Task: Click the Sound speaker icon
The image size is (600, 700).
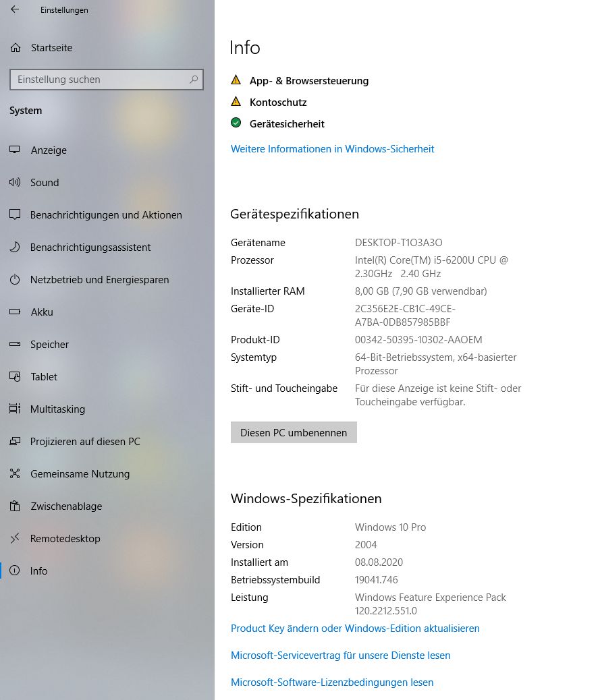Action: click(15, 182)
